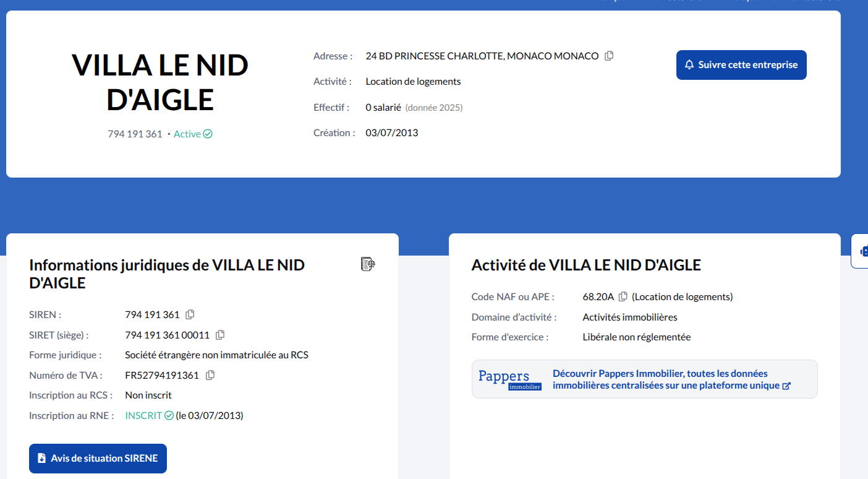The image size is (868, 479).
Task: Click the Création date 03/07/2013
Action: tap(391, 132)
